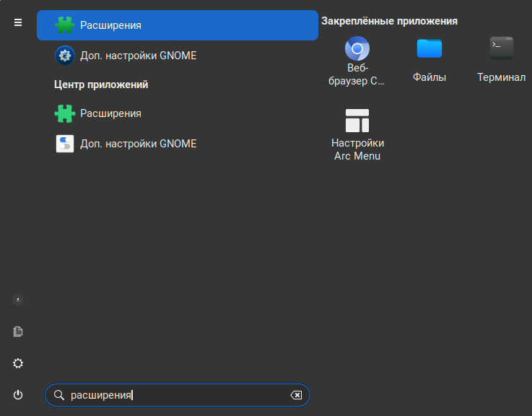
Task: Click the Центр приложений section header
Action: click(x=101, y=84)
